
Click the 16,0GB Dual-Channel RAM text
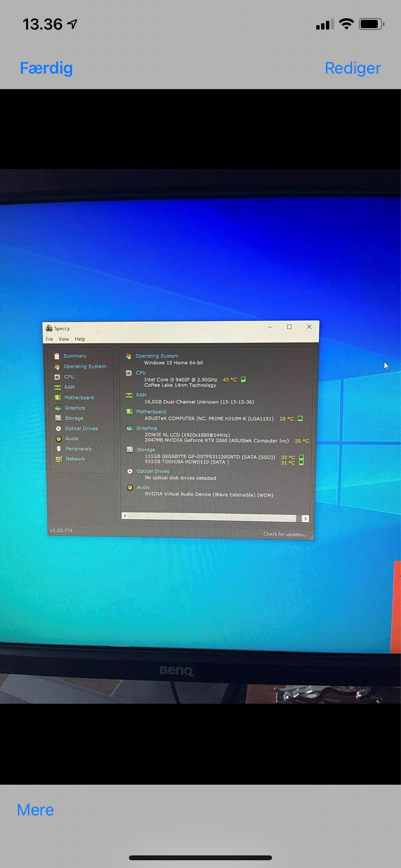tap(199, 402)
